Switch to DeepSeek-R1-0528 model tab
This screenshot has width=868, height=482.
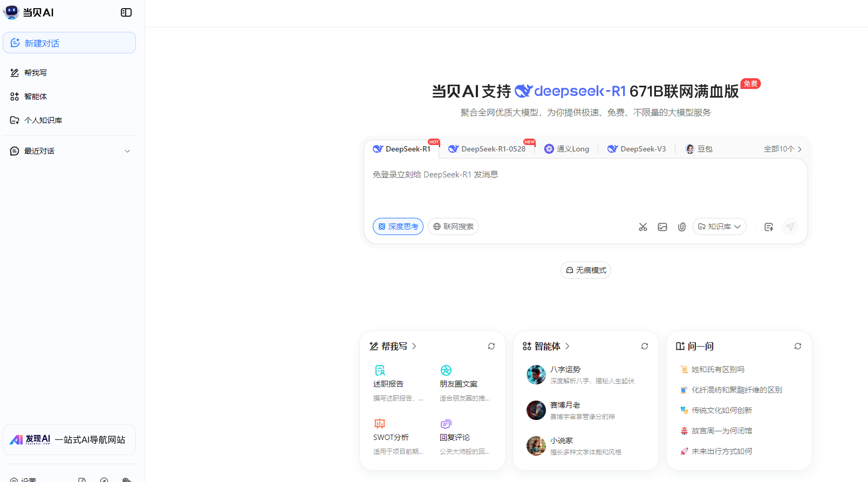(x=488, y=149)
